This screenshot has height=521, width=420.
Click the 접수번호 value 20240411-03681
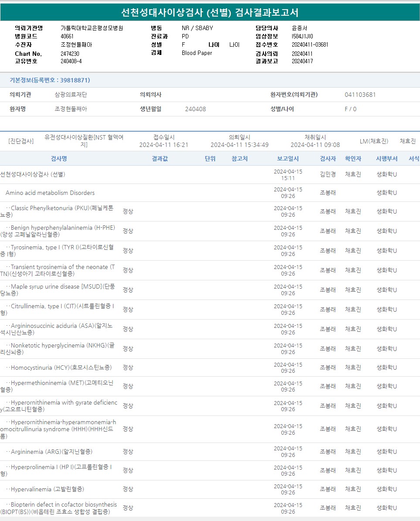click(310, 44)
